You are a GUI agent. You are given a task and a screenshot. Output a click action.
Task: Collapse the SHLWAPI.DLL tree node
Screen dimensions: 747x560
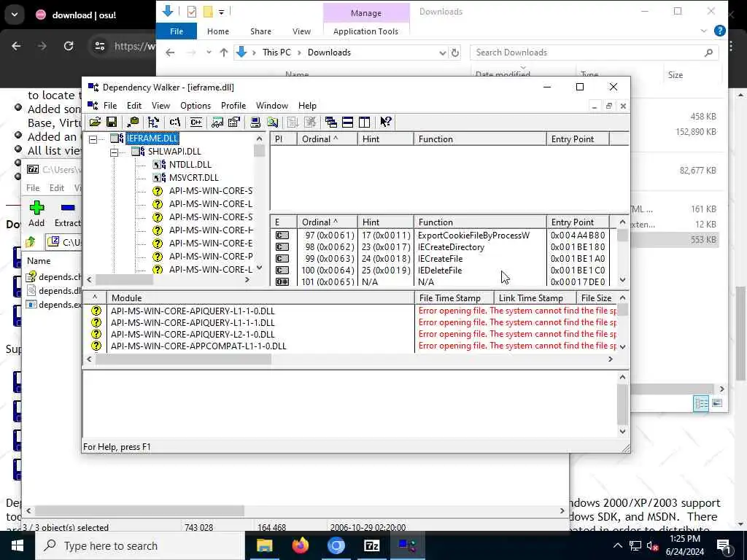point(115,152)
